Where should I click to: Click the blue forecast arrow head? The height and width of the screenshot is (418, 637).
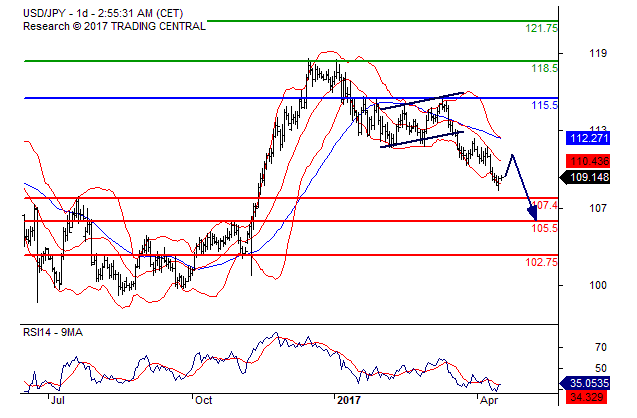[x=532, y=213]
